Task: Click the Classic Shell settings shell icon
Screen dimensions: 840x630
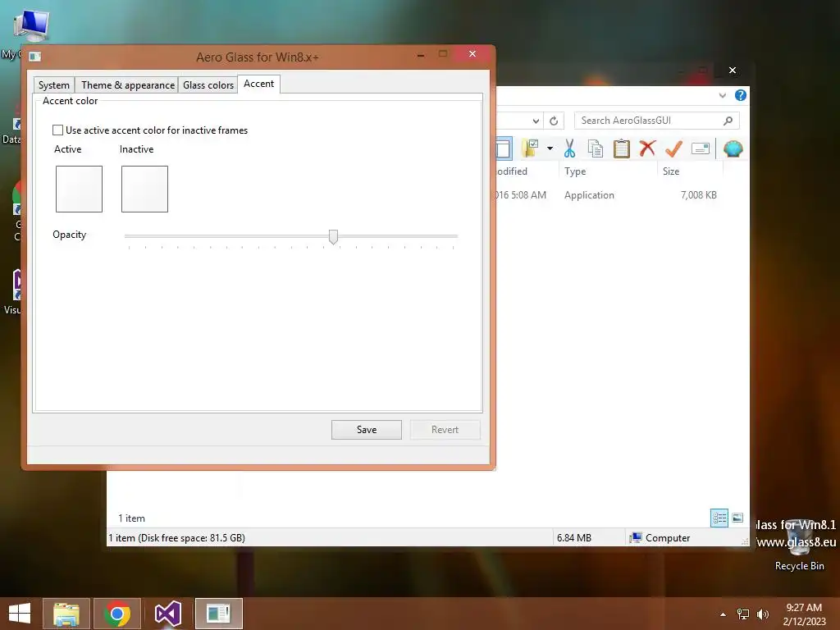Action: click(x=733, y=148)
